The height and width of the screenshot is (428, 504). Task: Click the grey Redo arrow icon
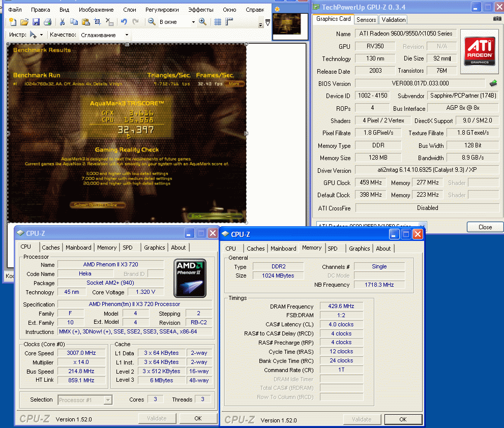pyautogui.click(x=135, y=22)
